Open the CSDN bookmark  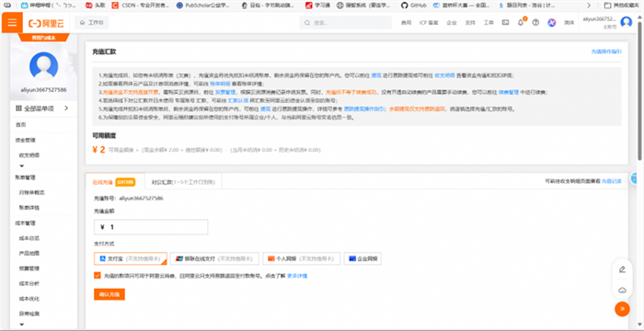click(141, 6)
